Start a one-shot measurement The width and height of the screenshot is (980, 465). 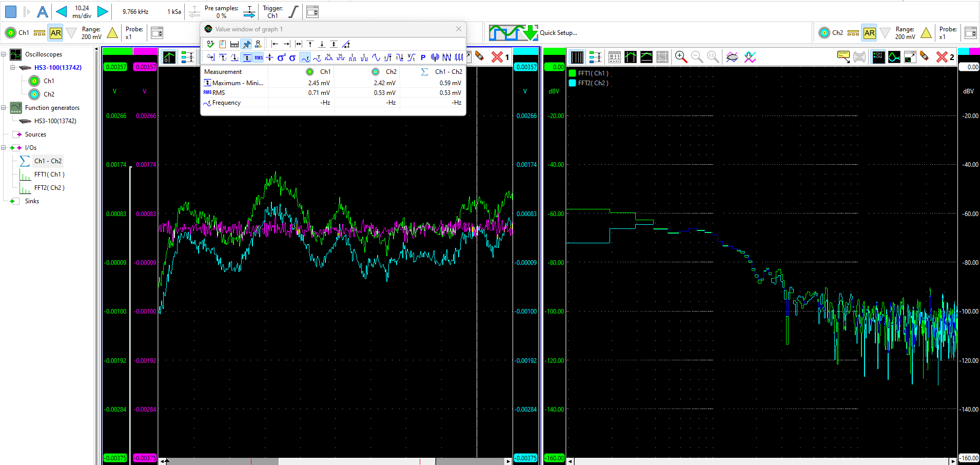[27, 11]
